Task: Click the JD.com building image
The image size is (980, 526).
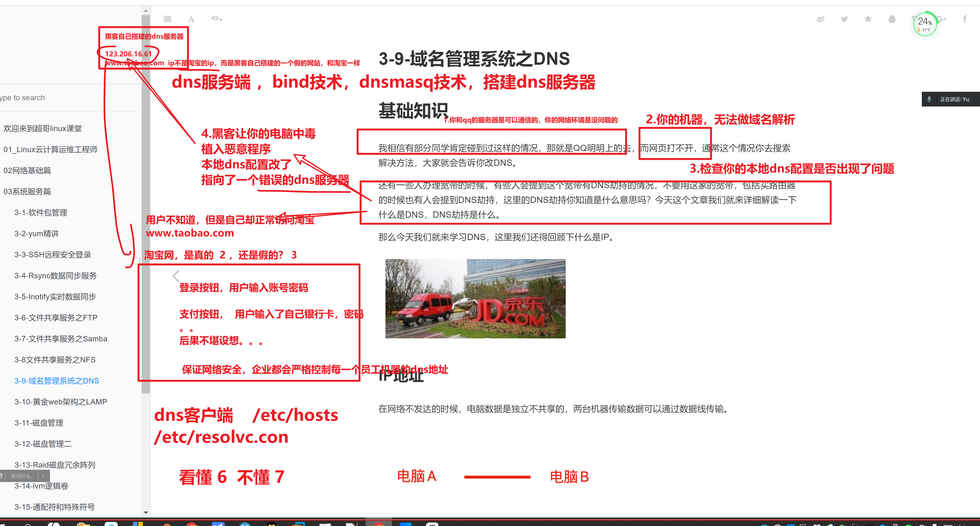Action: 475,299
